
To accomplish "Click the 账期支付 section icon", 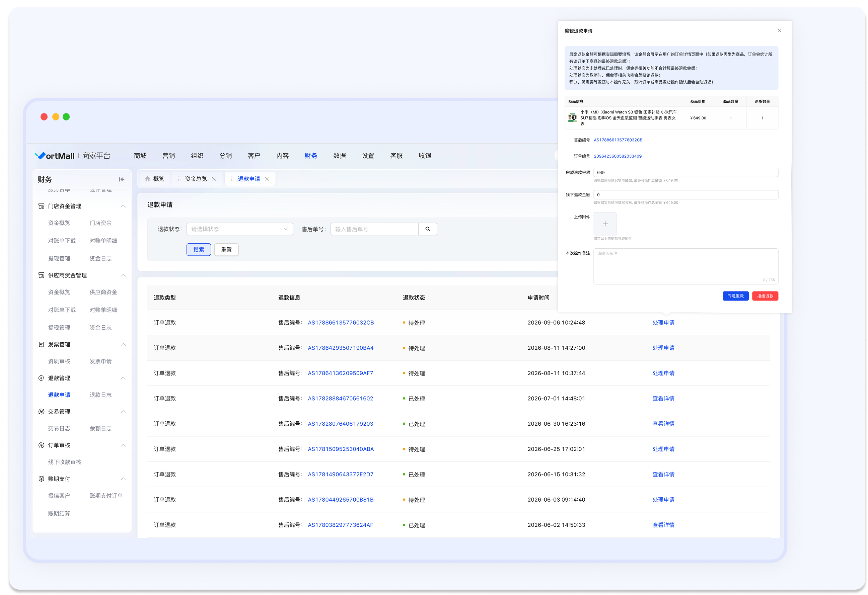I will click(42, 479).
